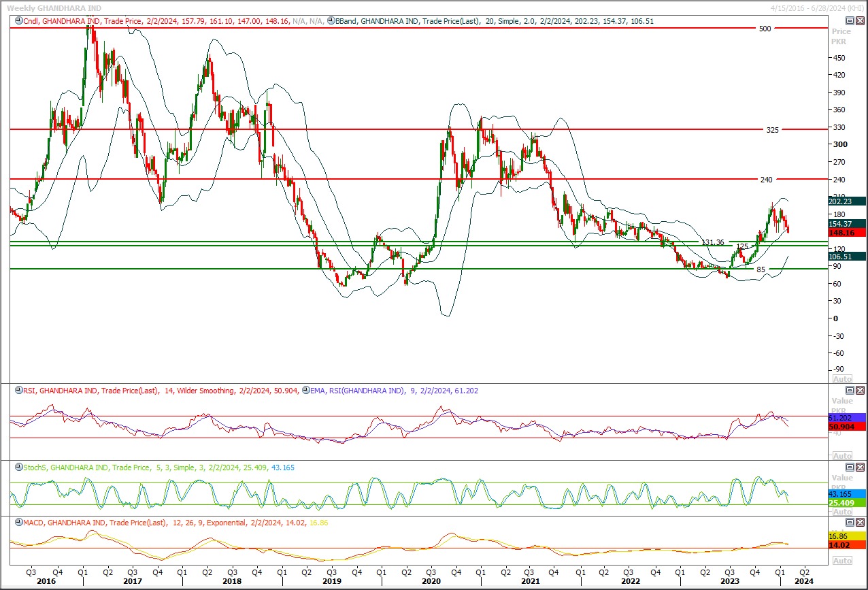Click the 154.37 middle band value tag

[846, 224]
